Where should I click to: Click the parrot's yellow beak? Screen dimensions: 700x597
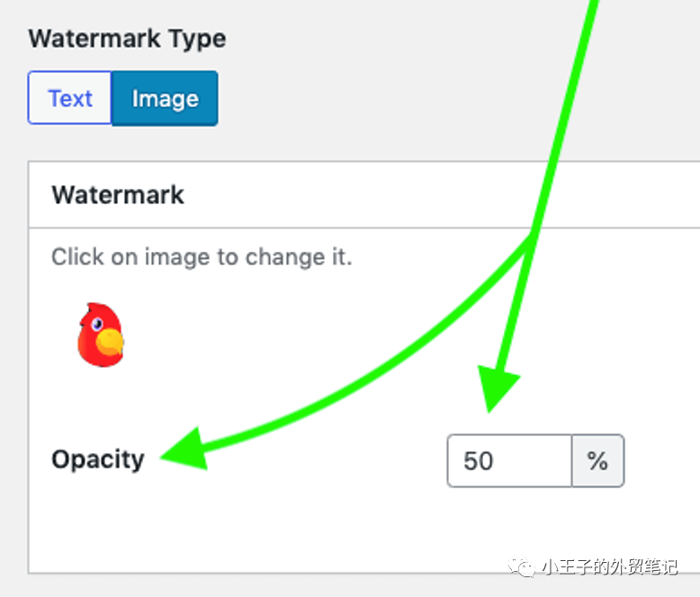click(110, 342)
